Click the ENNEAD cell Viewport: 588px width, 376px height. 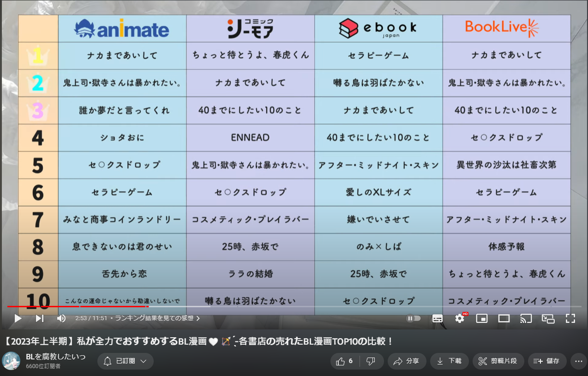[x=250, y=137]
